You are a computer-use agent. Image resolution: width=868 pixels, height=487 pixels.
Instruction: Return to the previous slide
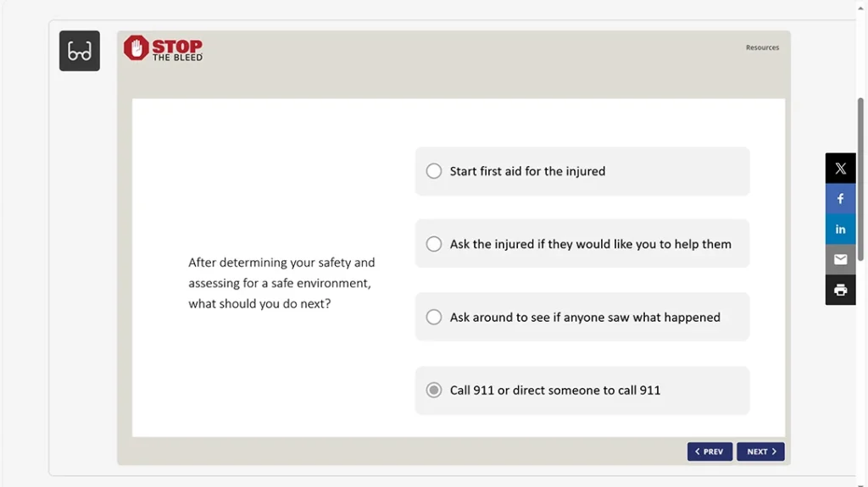[x=709, y=451]
